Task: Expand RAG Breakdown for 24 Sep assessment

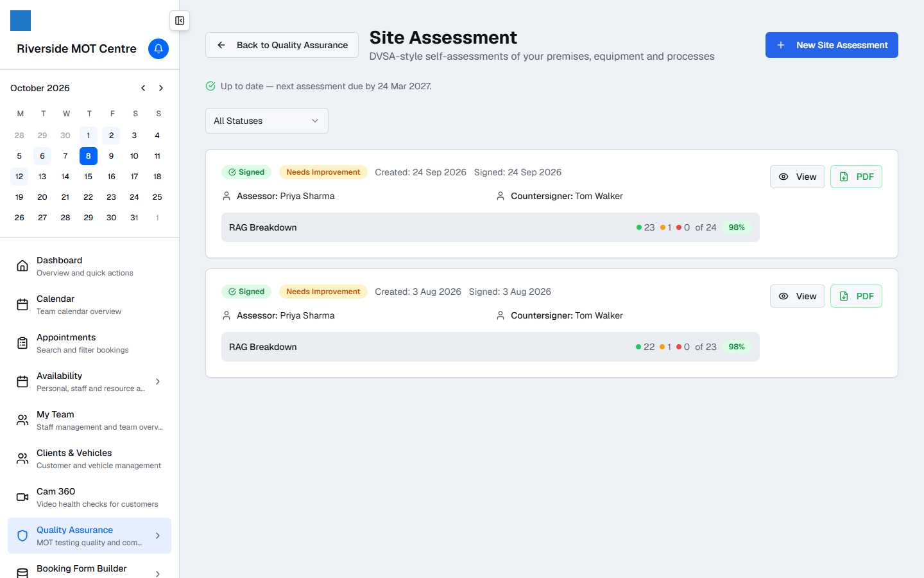Action: click(x=490, y=227)
